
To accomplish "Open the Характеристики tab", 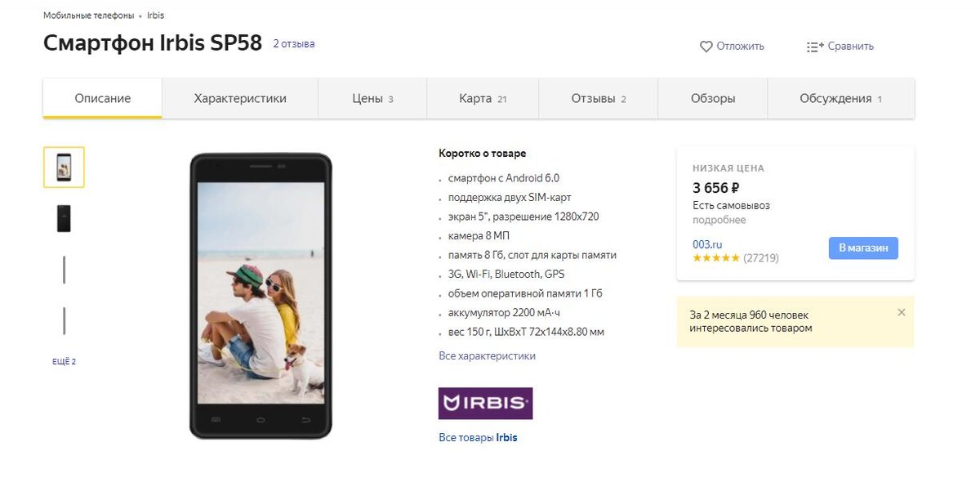I will [x=240, y=99].
